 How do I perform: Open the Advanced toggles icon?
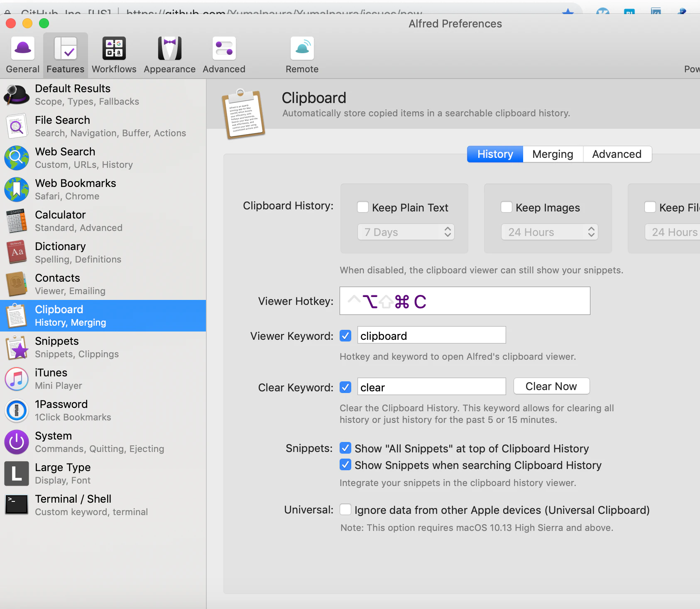tap(224, 49)
